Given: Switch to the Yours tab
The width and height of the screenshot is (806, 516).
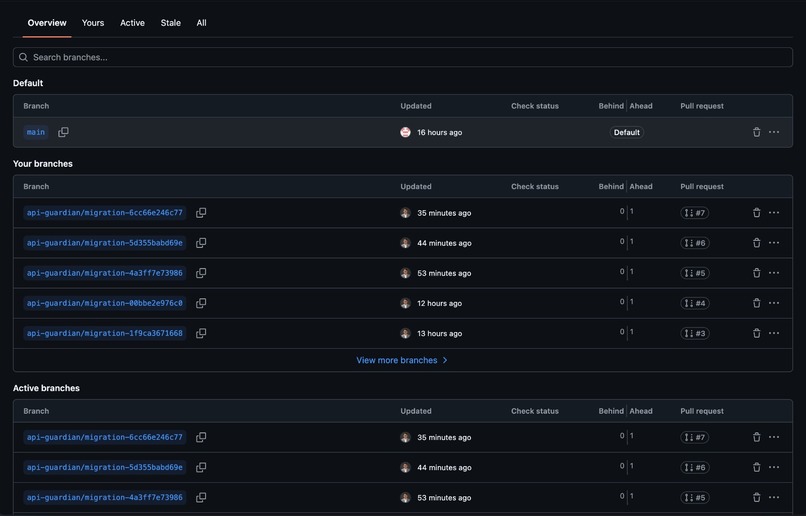Looking at the screenshot, I should 93,23.
